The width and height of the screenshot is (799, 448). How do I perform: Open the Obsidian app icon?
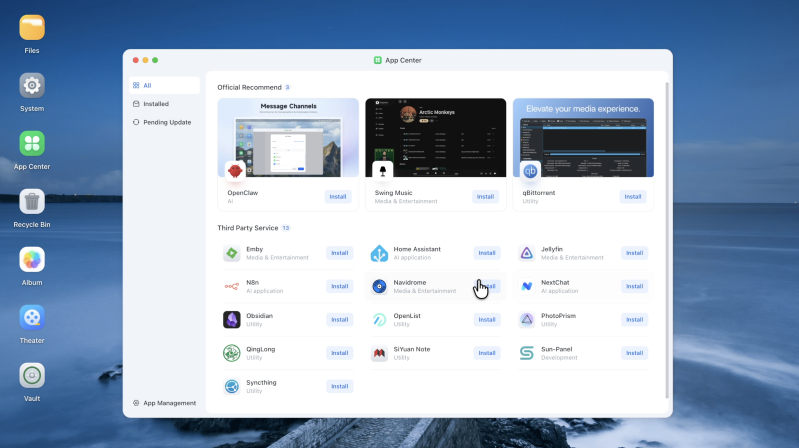[x=232, y=320]
